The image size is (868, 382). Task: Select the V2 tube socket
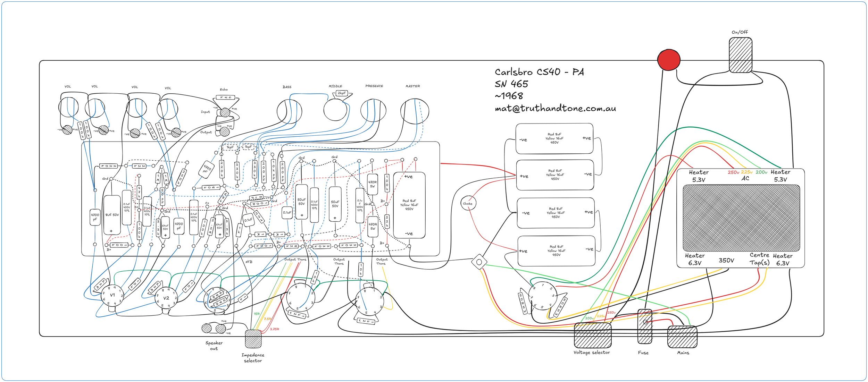click(166, 298)
